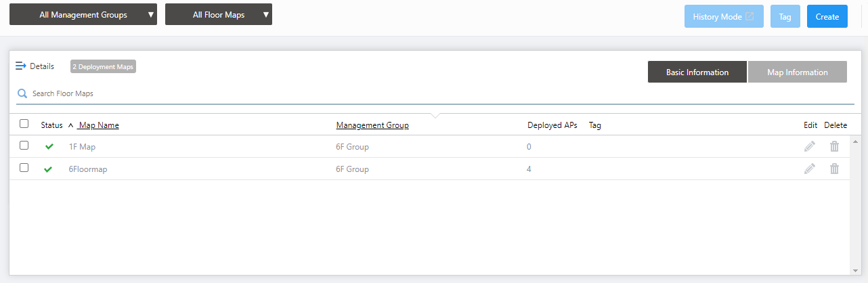Image resolution: width=868 pixels, height=283 pixels.
Task: Toggle the select-all checkbox in header
Action: (24, 124)
